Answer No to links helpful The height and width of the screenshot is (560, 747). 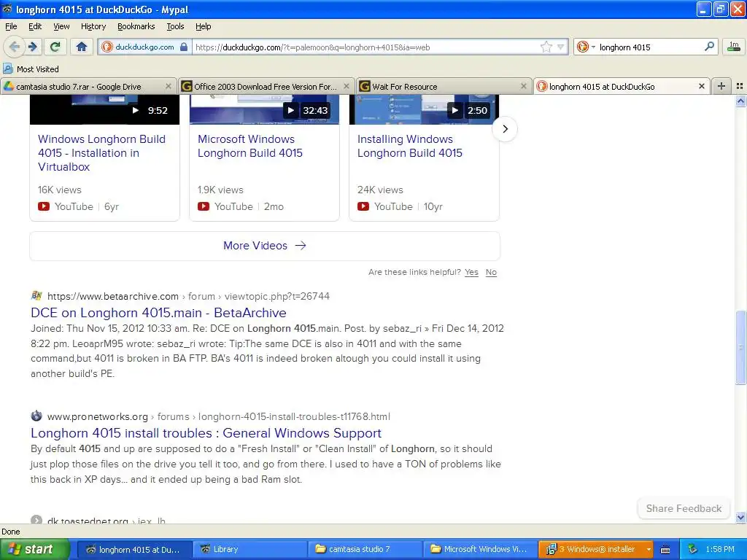click(491, 272)
